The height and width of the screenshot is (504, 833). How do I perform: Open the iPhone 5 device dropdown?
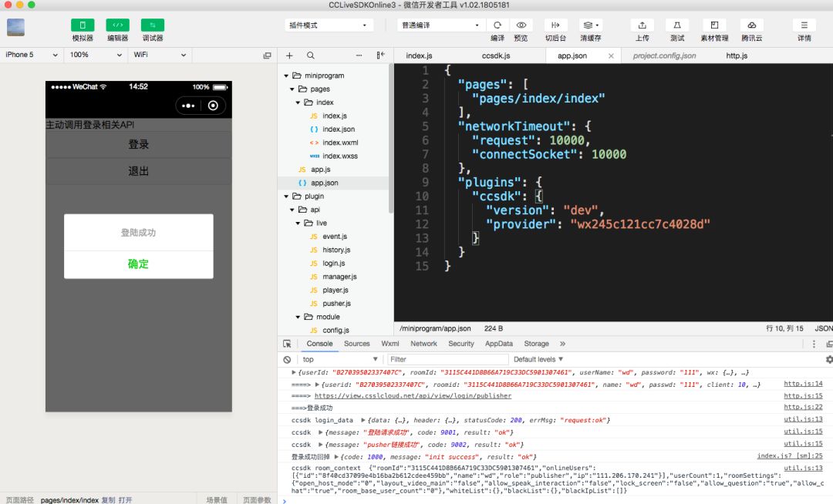tap(32, 55)
